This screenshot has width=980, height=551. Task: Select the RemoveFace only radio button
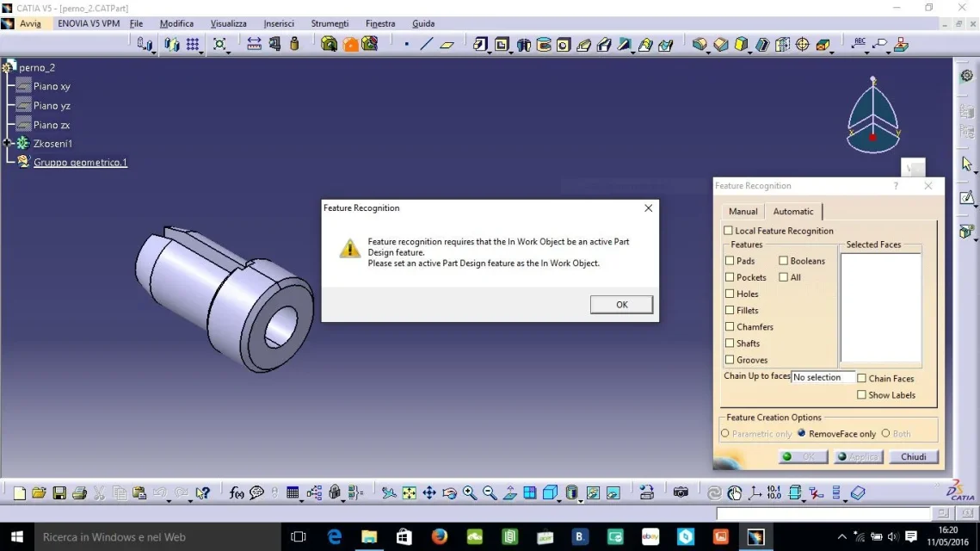point(801,433)
